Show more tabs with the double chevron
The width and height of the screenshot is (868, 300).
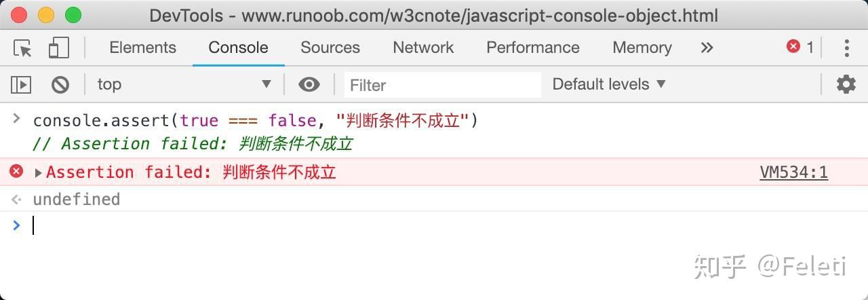pos(707,48)
